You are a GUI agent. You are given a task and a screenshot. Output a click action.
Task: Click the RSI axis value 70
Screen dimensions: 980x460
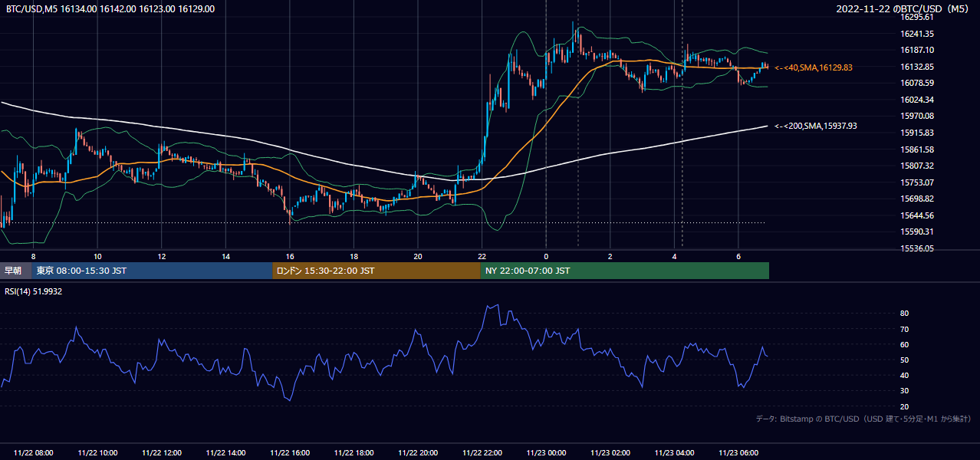click(x=904, y=330)
